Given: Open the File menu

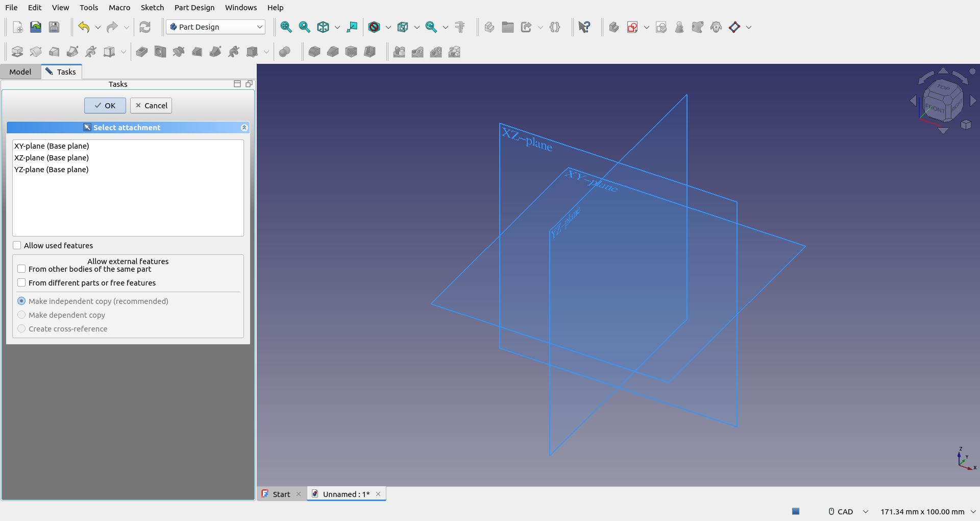Looking at the screenshot, I should (11, 8).
